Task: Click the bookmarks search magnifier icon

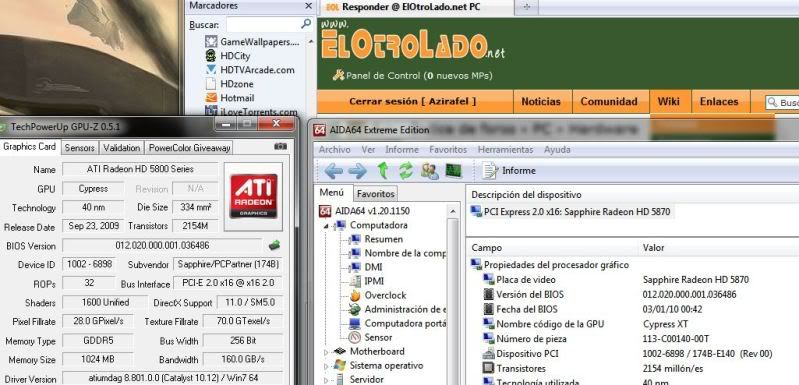Action: pos(306,23)
